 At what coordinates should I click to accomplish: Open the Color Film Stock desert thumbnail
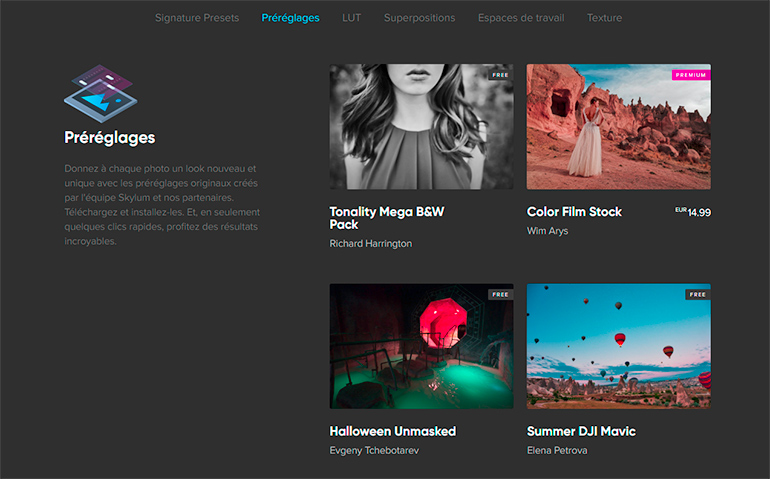coord(618,127)
